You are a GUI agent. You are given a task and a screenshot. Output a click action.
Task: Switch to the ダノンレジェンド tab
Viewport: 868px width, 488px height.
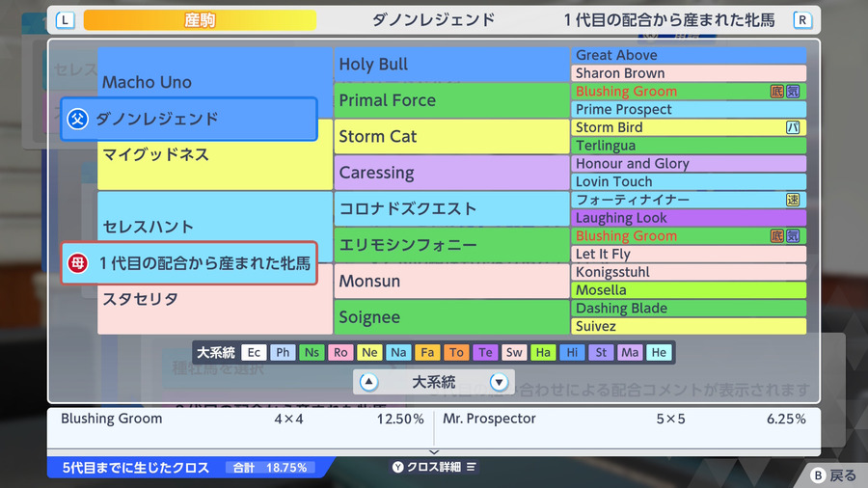(x=433, y=20)
